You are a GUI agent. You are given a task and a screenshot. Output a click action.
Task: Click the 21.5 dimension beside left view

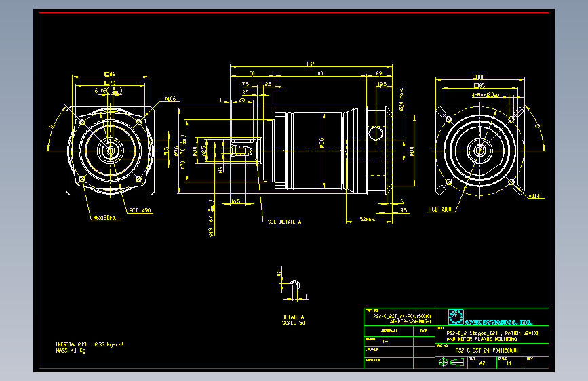(x=167, y=151)
